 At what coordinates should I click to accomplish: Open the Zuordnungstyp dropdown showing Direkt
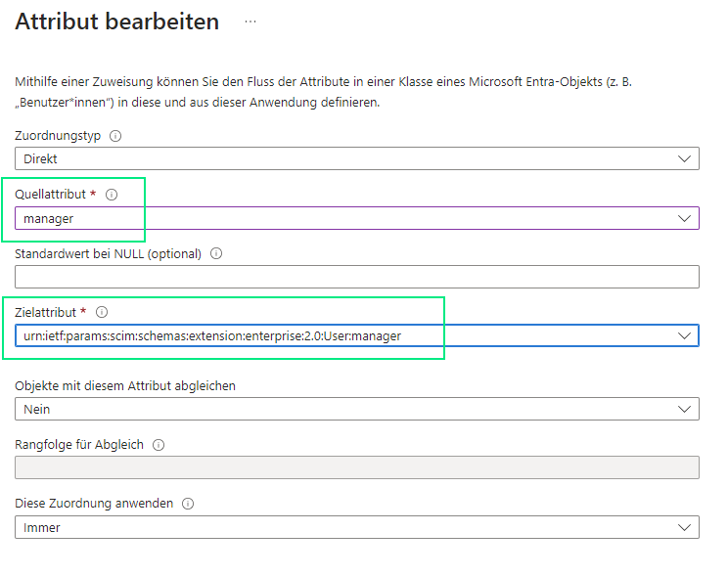(x=357, y=159)
